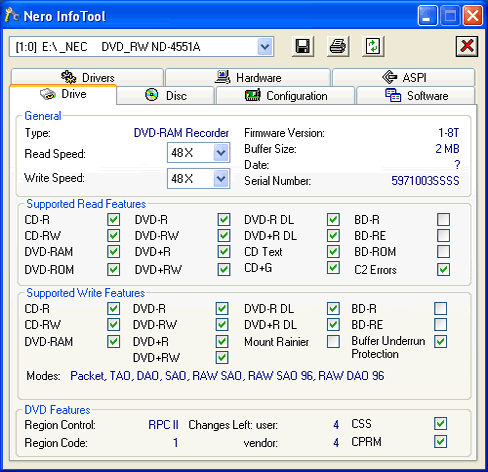The image size is (488, 472).
Task: Toggle the DVD-R DL write checkbox
Action: pos(333,309)
